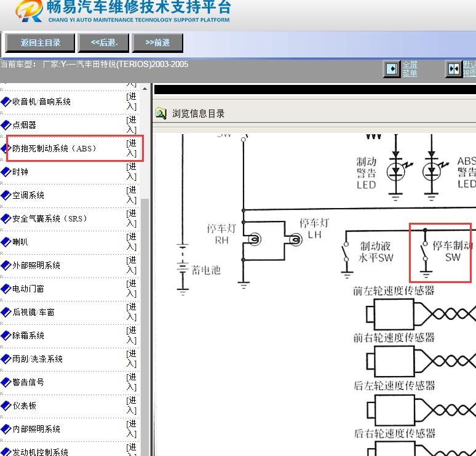Click the book icon beside 点烟器
The image size is (476, 456).
point(6,125)
